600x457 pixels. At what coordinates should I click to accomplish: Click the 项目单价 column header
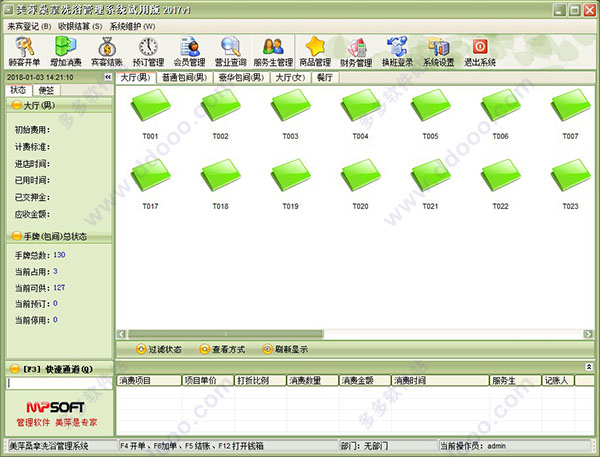click(208, 380)
